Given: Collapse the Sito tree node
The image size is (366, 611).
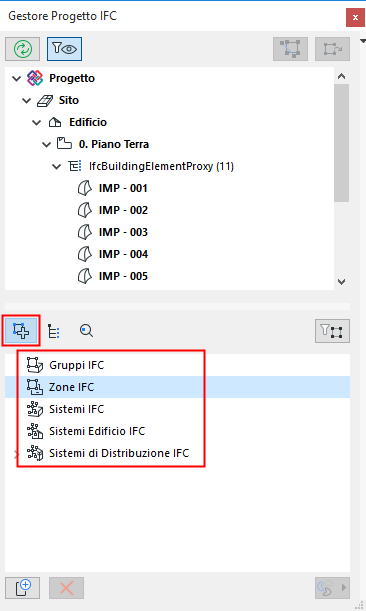Looking at the screenshot, I should pyautogui.click(x=27, y=101).
